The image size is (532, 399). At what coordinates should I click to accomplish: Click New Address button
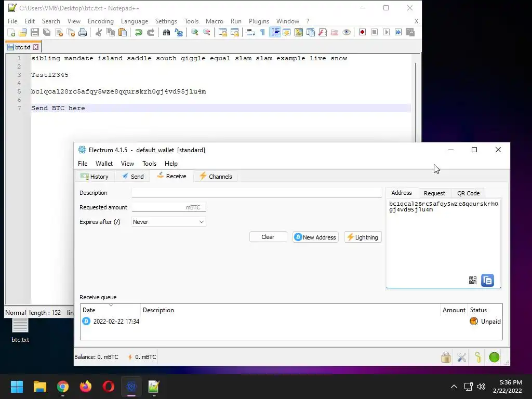pyautogui.click(x=315, y=237)
